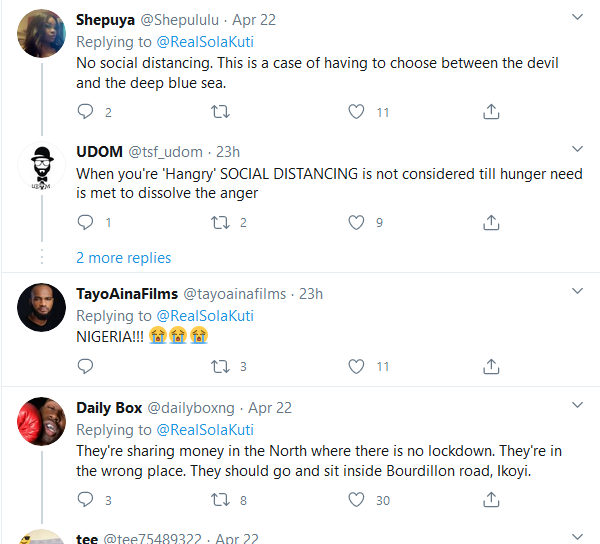Like Shepuya's tweet with 11 likes
The height and width of the screenshot is (544, 600).
pyautogui.click(x=356, y=113)
